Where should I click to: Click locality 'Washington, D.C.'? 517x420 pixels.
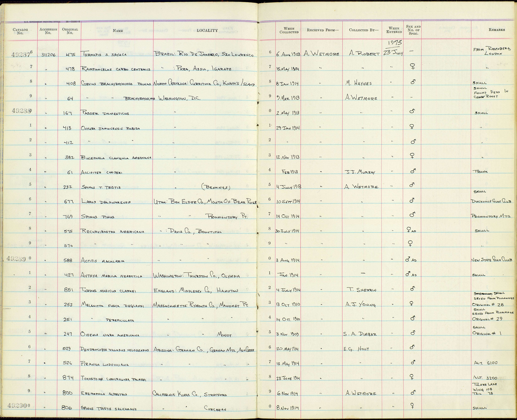pos(179,98)
